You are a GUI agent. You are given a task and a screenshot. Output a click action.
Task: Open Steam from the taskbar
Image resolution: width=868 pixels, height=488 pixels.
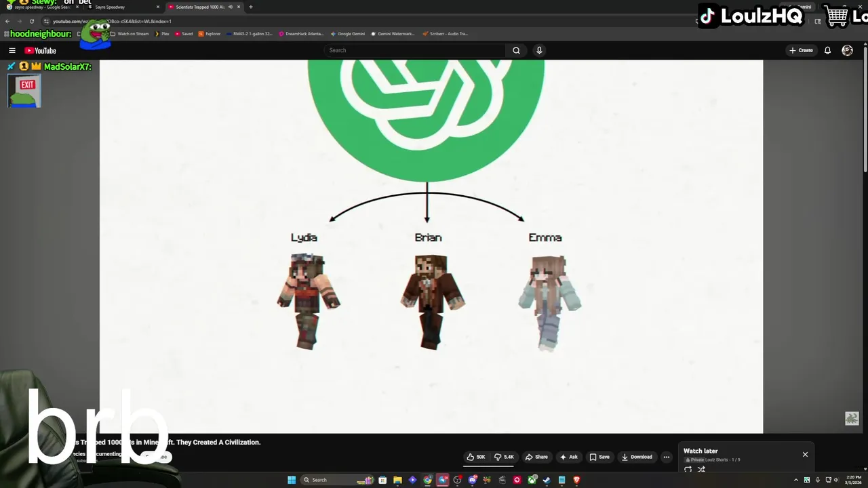(547, 480)
